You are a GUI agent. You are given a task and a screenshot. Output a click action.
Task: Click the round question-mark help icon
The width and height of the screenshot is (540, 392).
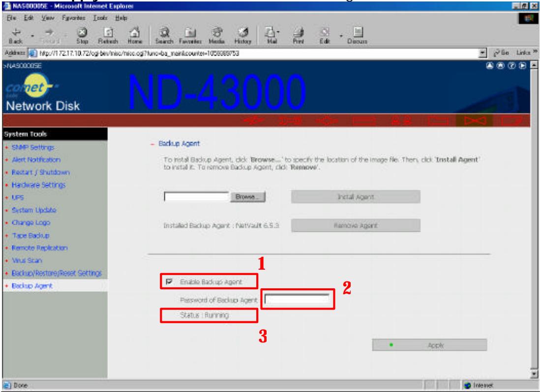pyautogui.click(x=512, y=66)
